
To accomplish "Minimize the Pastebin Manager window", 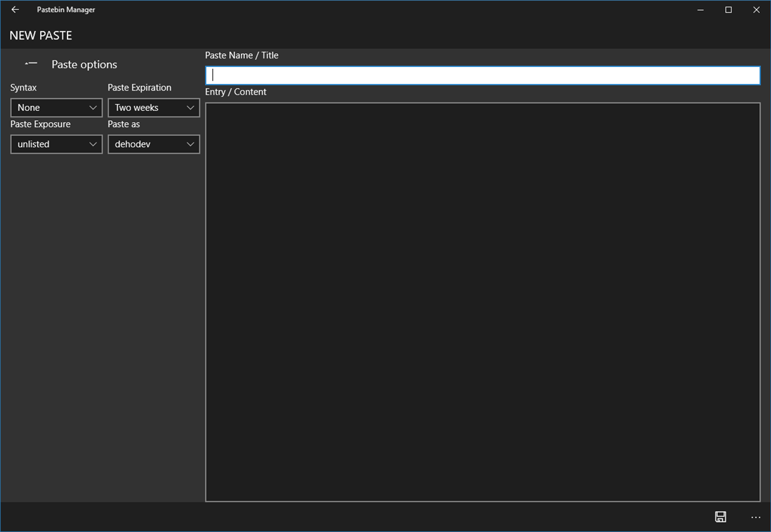I will click(700, 10).
